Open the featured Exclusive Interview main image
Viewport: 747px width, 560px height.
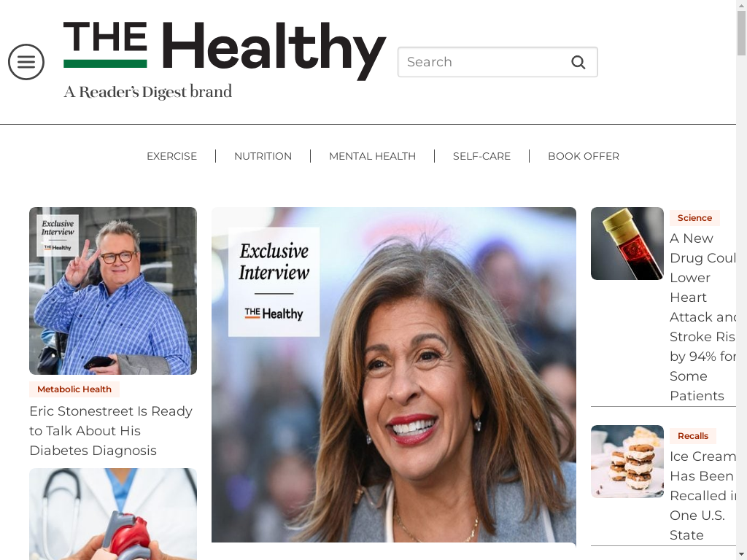pyautogui.click(x=393, y=375)
